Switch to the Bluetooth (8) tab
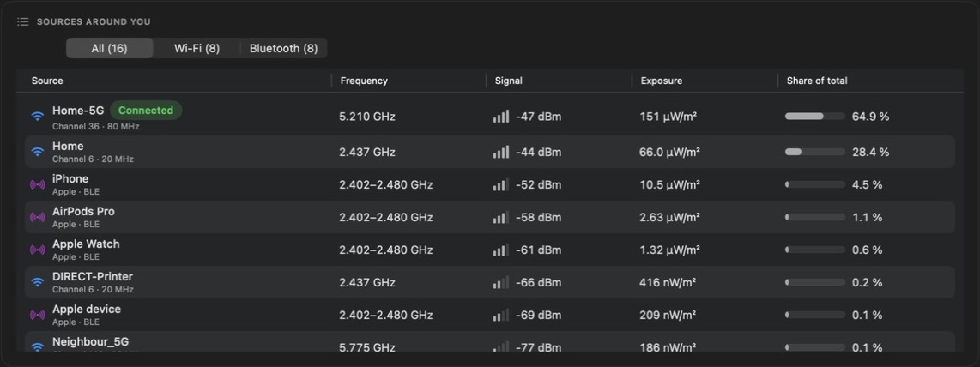The width and height of the screenshot is (980, 367). 284,48
